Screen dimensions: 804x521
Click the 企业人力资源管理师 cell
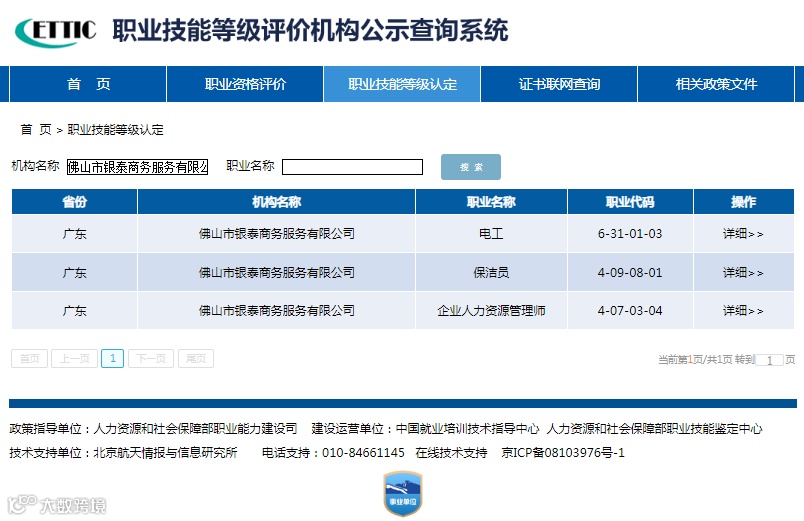click(491, 311)
